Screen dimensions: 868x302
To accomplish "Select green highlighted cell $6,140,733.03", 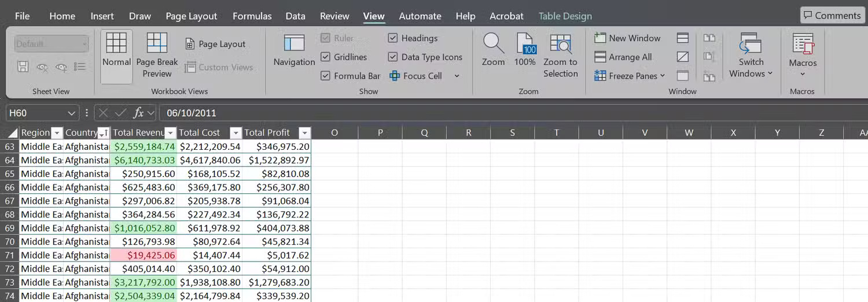I will click(144, 160).
